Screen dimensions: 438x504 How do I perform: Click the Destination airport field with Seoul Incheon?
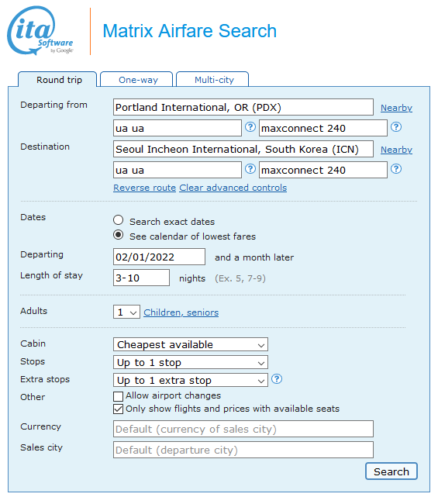(x=243, y=149)
